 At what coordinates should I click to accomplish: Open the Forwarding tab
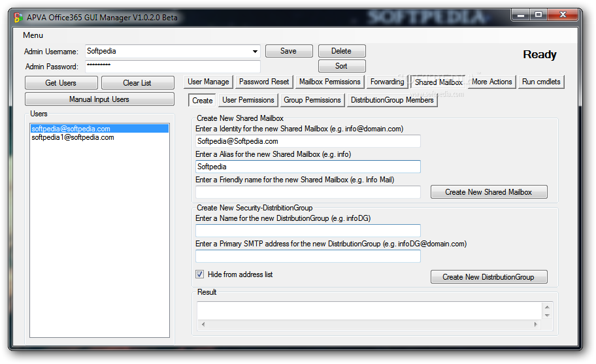[x=388, y=82]
